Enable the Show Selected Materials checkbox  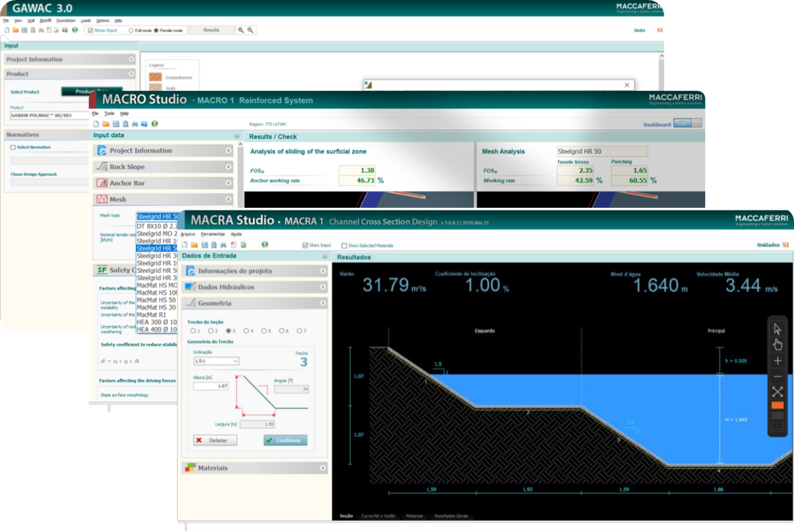[x=344, y=245]
